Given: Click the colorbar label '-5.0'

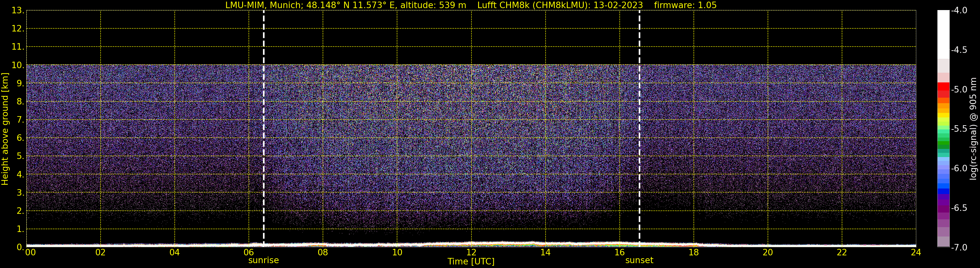Looking at the screenshot, I should click(x=959, y=90).
